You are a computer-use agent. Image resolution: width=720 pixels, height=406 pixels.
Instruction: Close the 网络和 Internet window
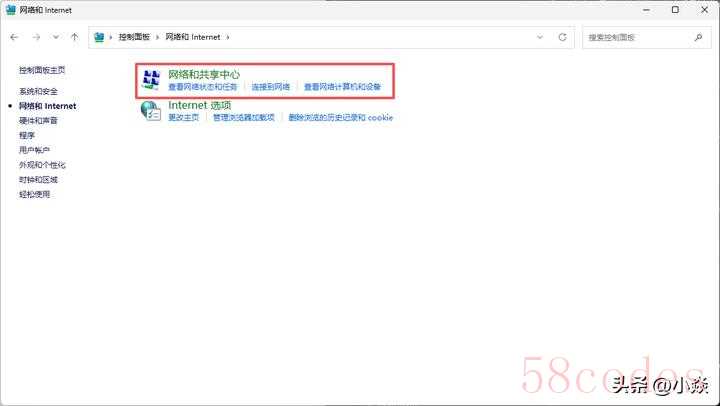click(704, 10)
